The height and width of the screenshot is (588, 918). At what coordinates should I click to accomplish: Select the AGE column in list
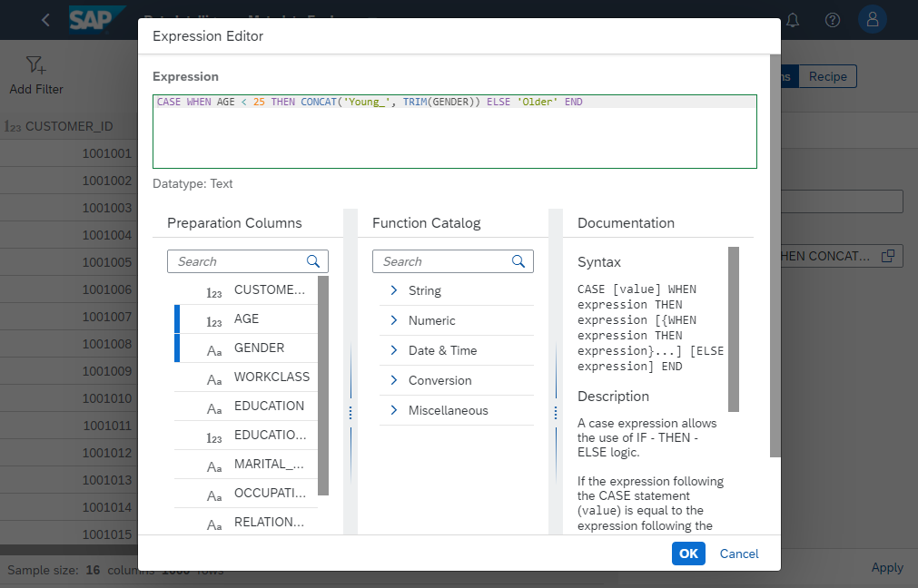coord(246,318)
